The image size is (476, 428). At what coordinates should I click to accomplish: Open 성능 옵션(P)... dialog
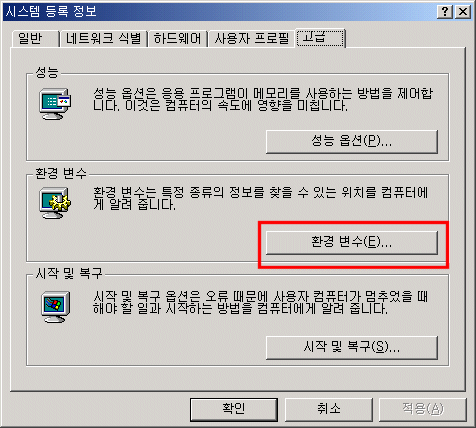coord(352,142)
